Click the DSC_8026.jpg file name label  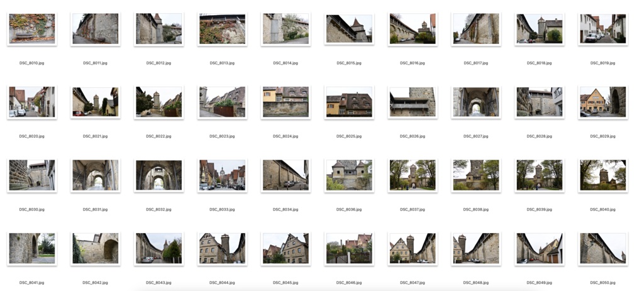point(413,136)
